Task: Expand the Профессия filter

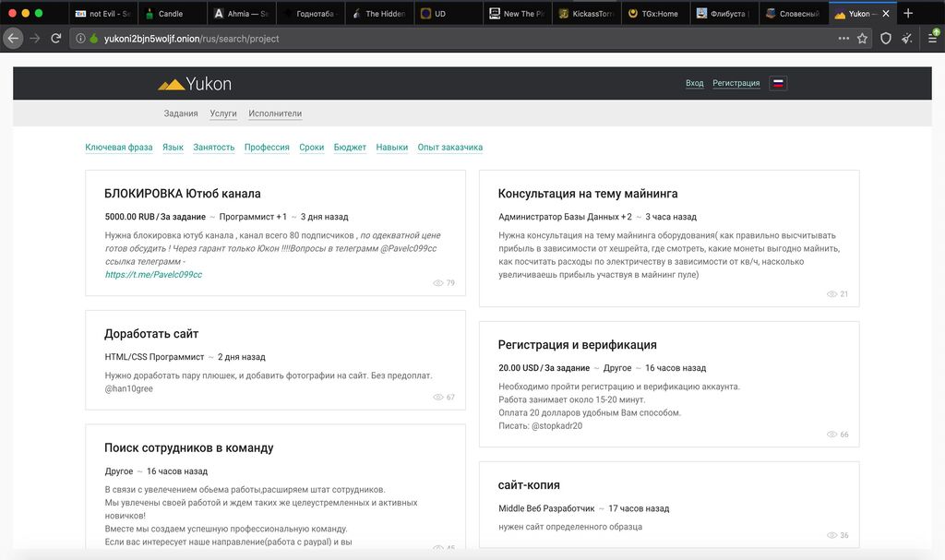Action: (267, 148)
